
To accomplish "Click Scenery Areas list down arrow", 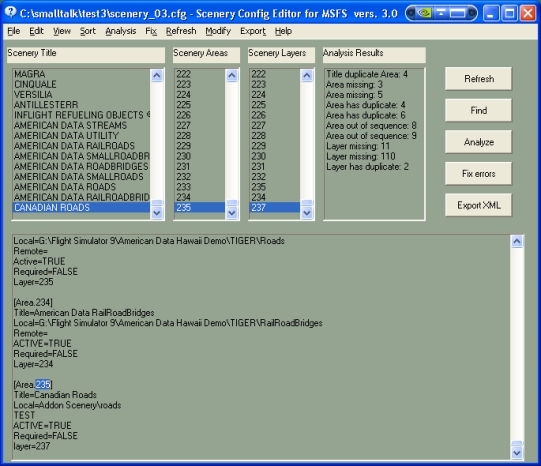I will click(x=232, y=213).
